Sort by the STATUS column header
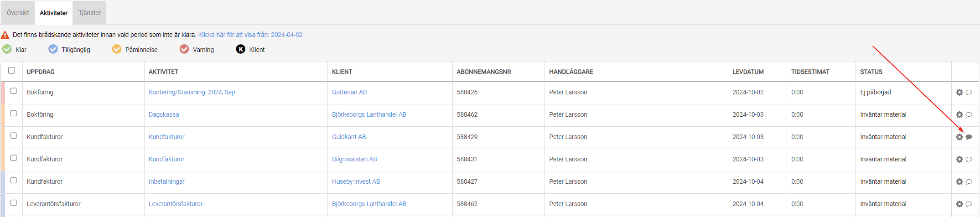Image resolution: width=980 pixels, height=217 pixels. pyautogui.click(x=871, y=72)
